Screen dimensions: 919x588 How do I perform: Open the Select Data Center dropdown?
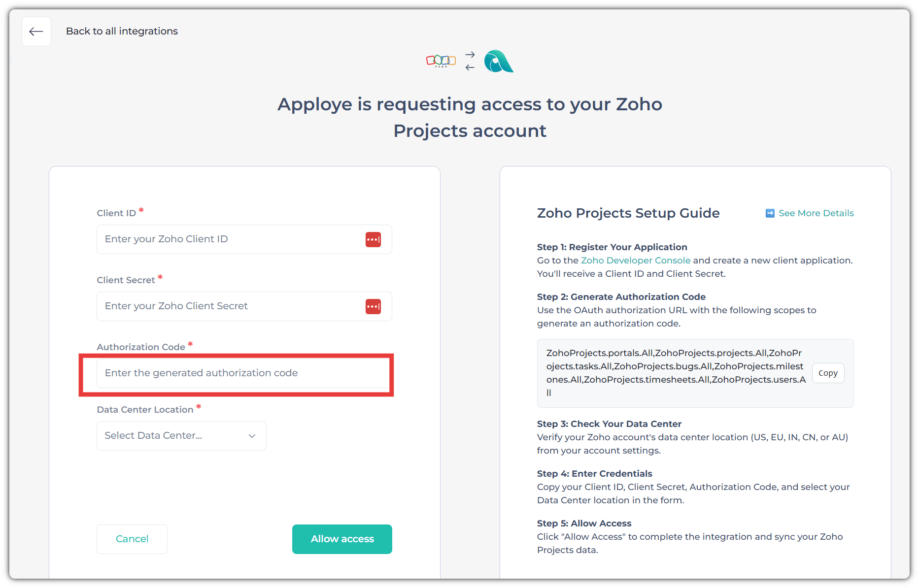tap(181, 436)
